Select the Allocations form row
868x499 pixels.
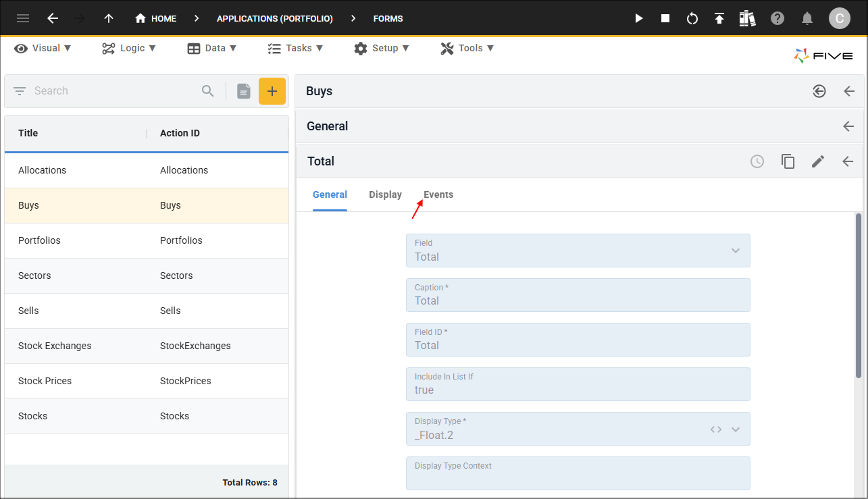147,170
